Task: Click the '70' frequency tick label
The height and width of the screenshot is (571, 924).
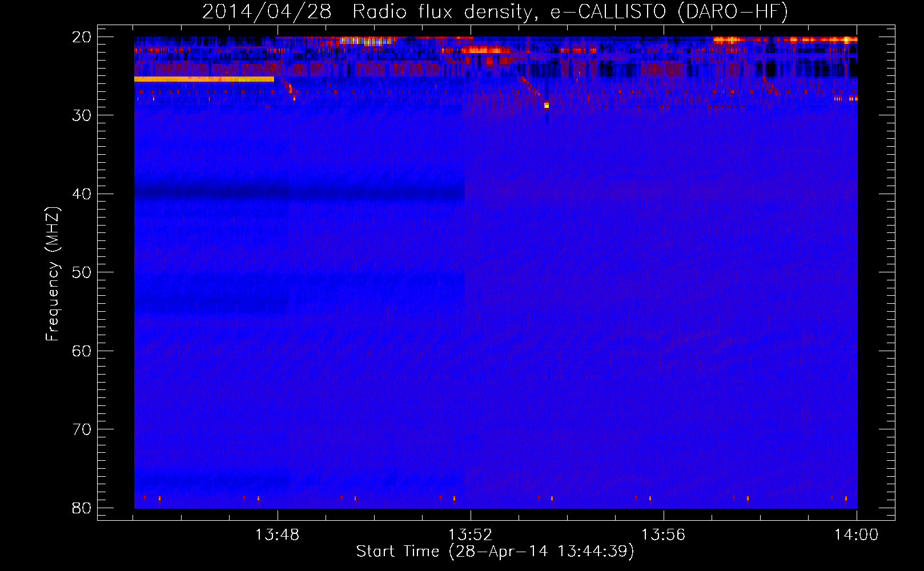Action: pos(82,429)
